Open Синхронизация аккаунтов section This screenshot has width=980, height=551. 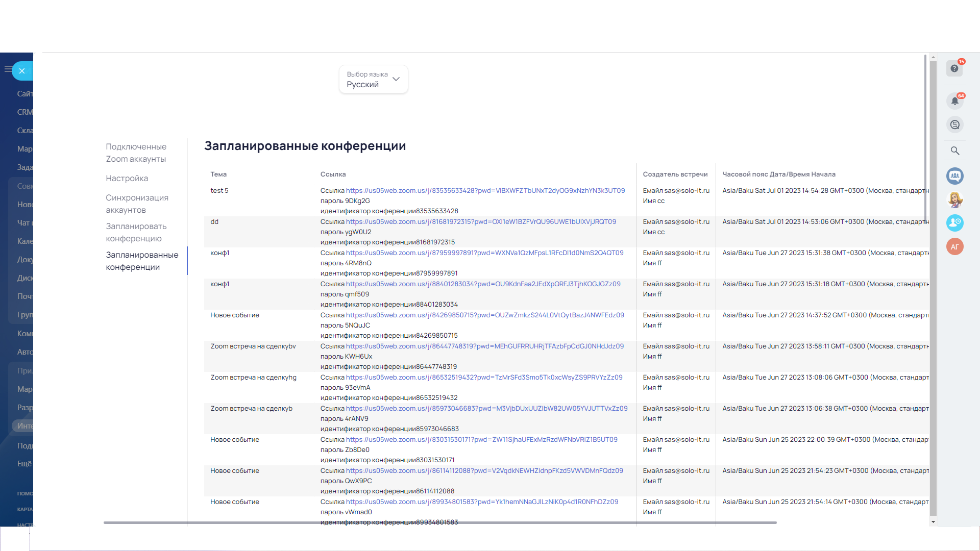tap(137, 204)
